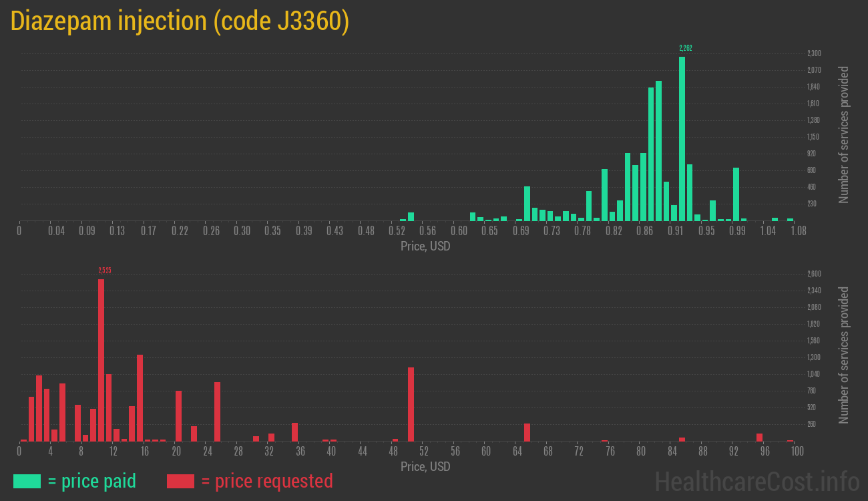Select the red bar near 15 USD
The height and width of the screenshot is (501, 868).
pos(140,397)
